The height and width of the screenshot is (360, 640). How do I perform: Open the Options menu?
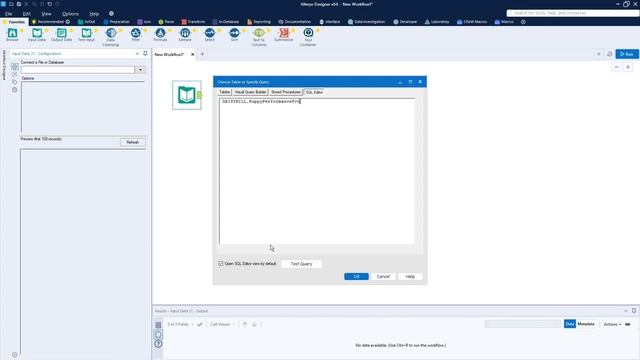point(70,13)
